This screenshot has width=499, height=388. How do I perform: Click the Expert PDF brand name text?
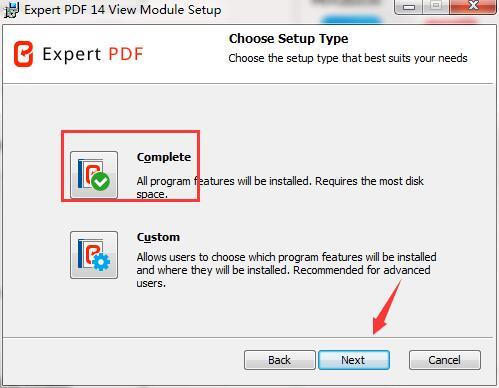click(x=93, y=54)
